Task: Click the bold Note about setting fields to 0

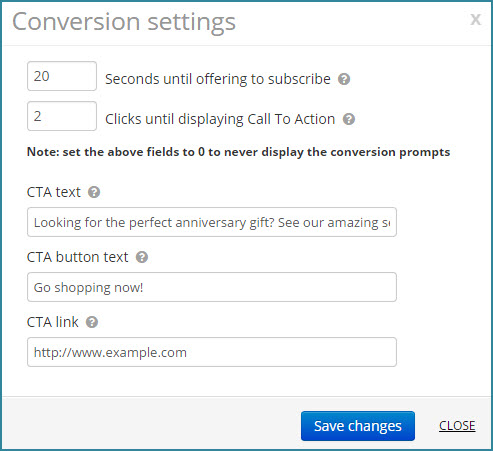Action: click(x=238, y=152)
